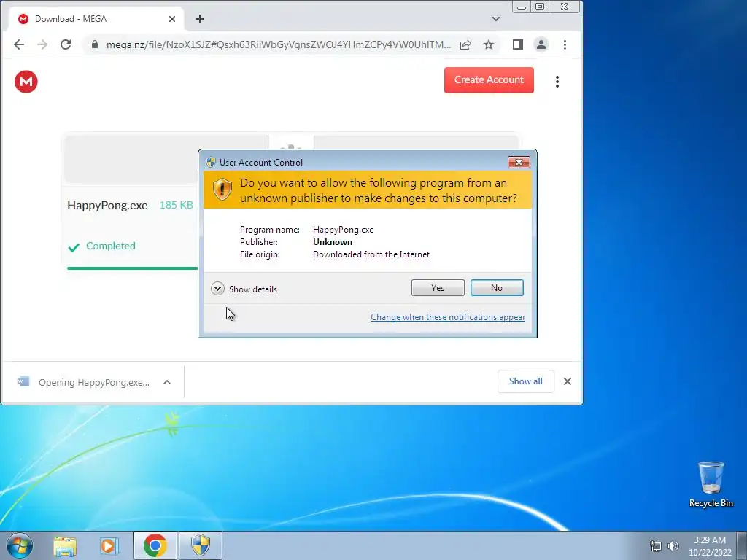
Task: Launch Windows Media Player from taskbar
Action: [x=109, y=545]
